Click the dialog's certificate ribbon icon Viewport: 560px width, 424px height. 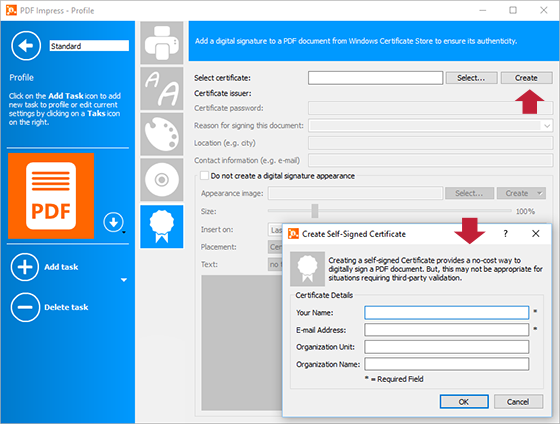tap(308, 269)
